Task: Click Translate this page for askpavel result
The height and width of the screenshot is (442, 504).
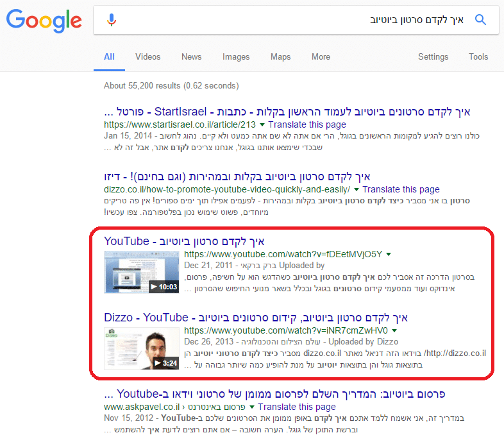Action: click(x=297, y=407)
